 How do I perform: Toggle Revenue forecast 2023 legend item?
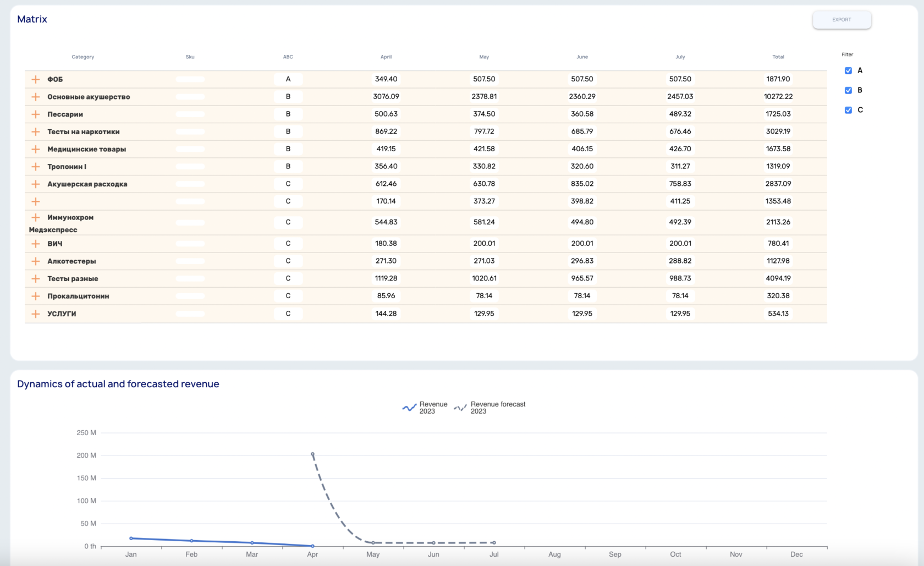(490, 408)
